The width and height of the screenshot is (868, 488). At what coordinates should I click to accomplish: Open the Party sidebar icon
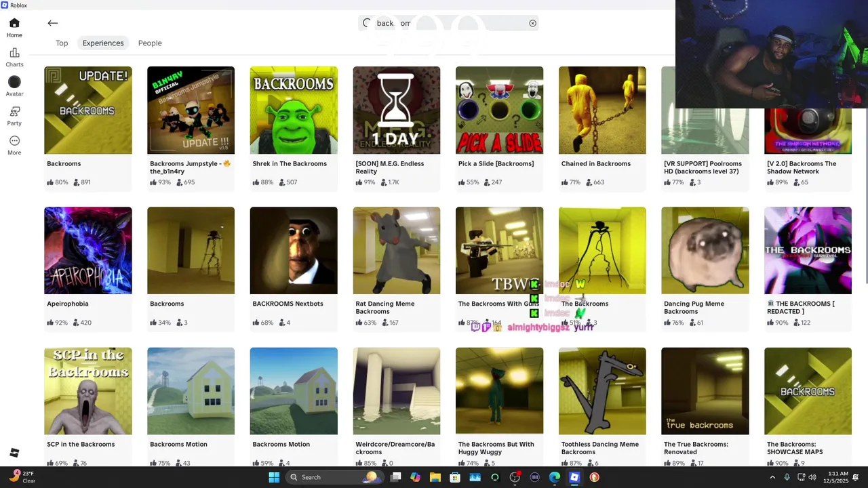[14, 116]
